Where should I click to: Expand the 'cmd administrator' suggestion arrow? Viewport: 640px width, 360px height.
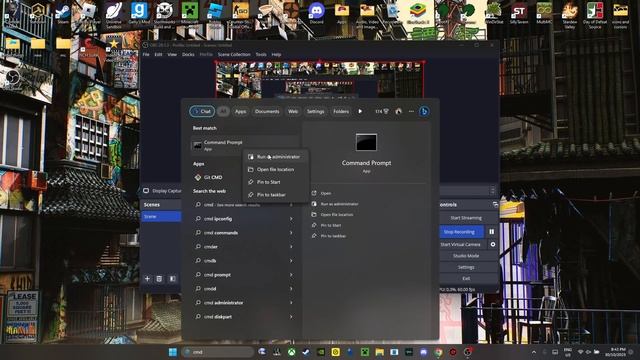(x=291, y=302)
